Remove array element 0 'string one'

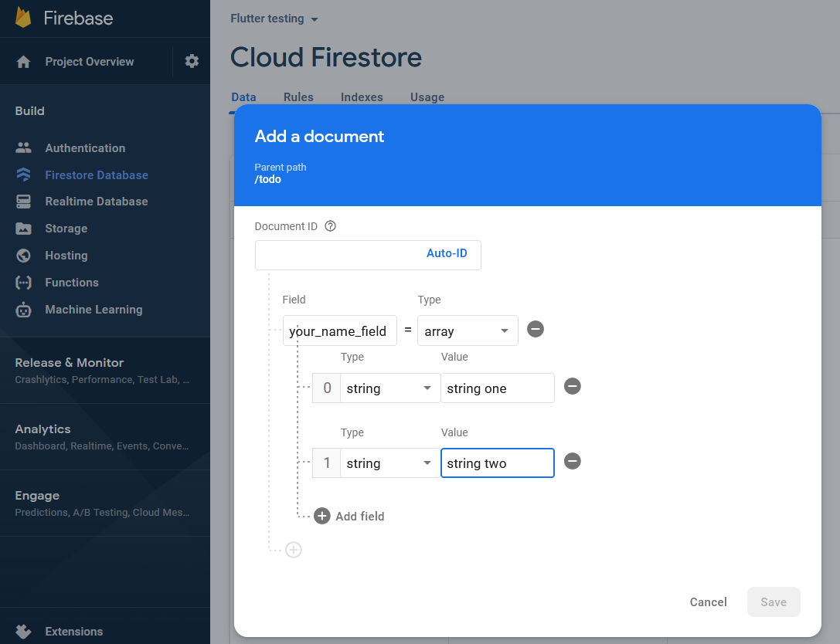point(573,387)
